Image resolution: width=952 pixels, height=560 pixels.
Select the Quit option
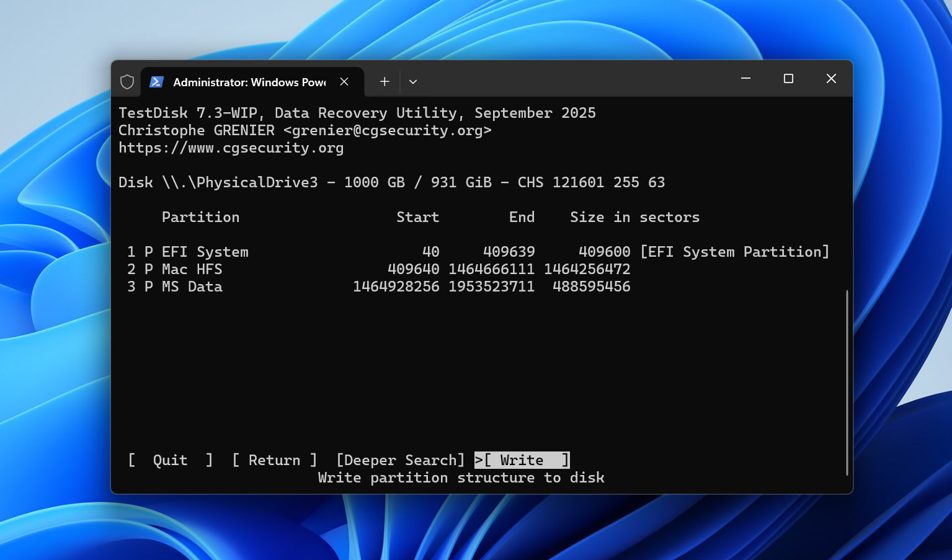[171, 460]
